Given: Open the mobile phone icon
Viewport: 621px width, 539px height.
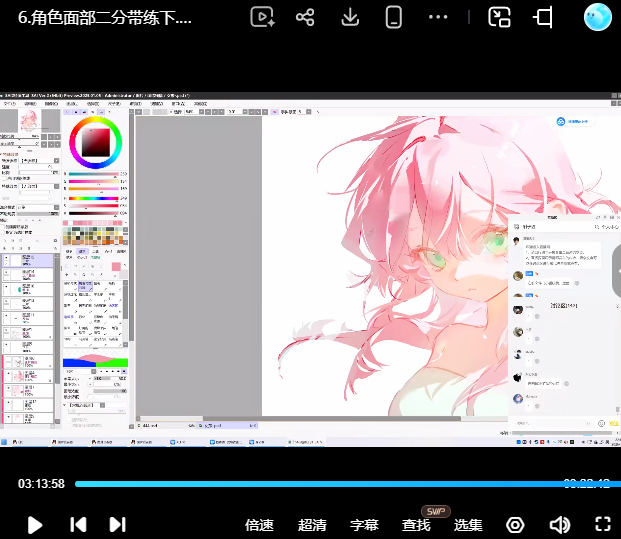Looking at the screenshot, I should [394, 17].
